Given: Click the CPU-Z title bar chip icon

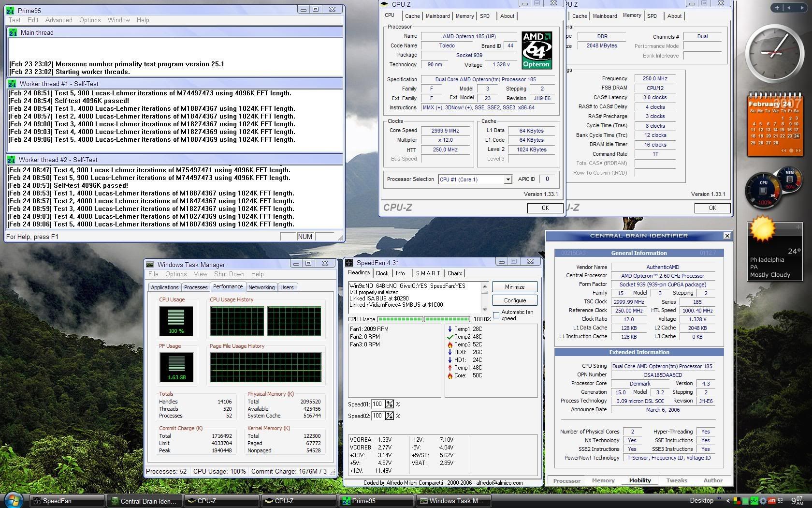Looking at the screenshot, I should [x=385, y=4].
